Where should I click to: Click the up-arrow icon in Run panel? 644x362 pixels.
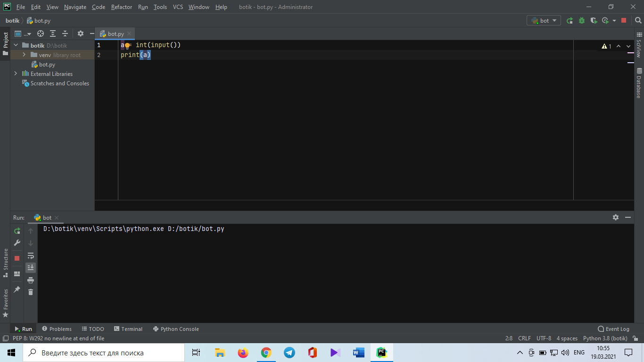tap(31, 231)
